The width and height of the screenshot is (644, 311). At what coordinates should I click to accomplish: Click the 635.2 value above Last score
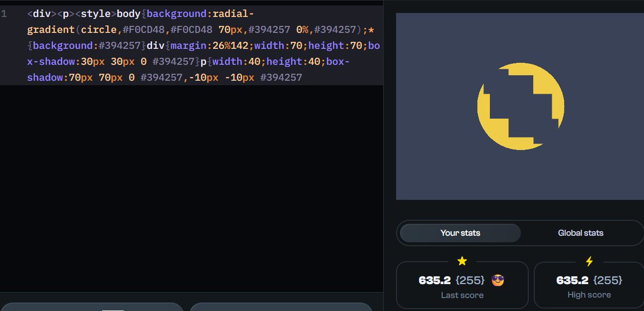pos(435,280)
